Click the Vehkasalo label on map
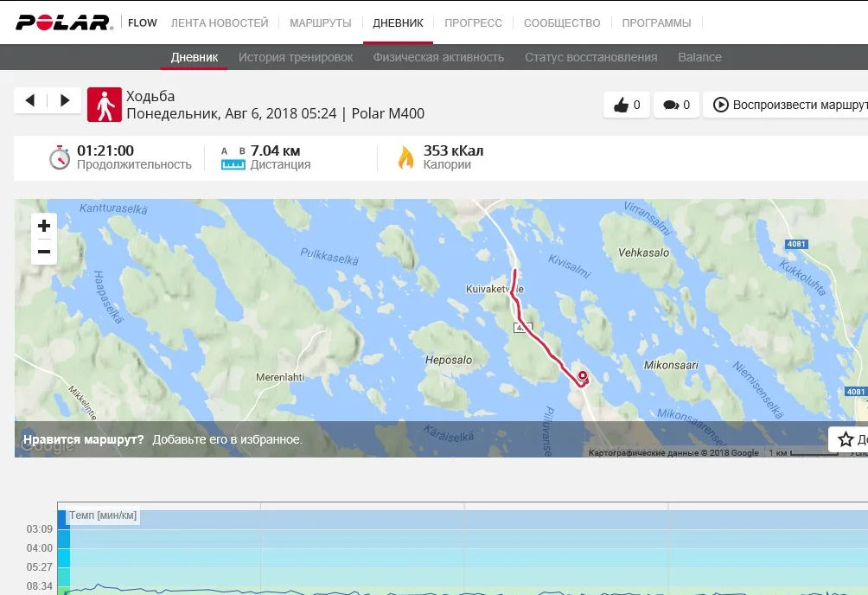Screen dimensions: 868x595 [x=644, y=253]
